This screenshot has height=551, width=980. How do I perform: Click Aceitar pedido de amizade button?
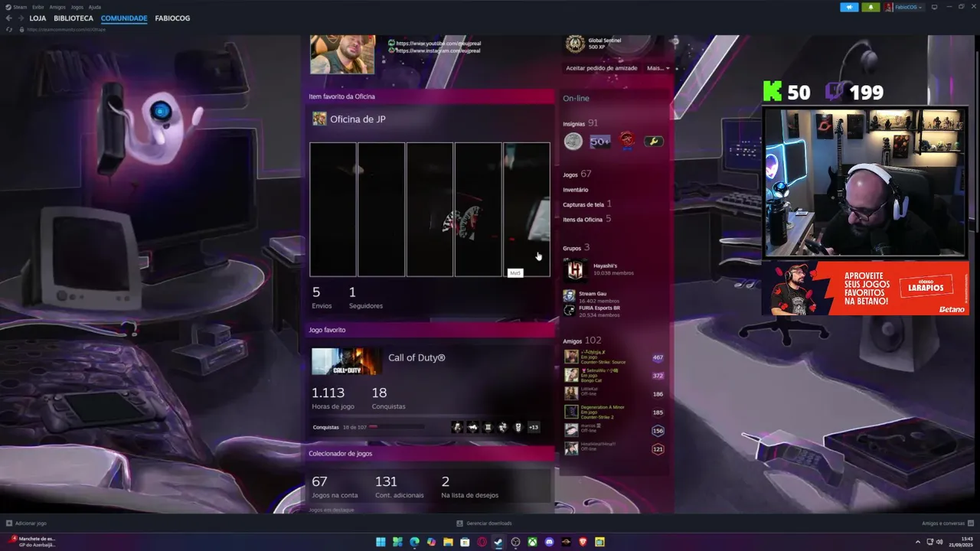(602, 68)
